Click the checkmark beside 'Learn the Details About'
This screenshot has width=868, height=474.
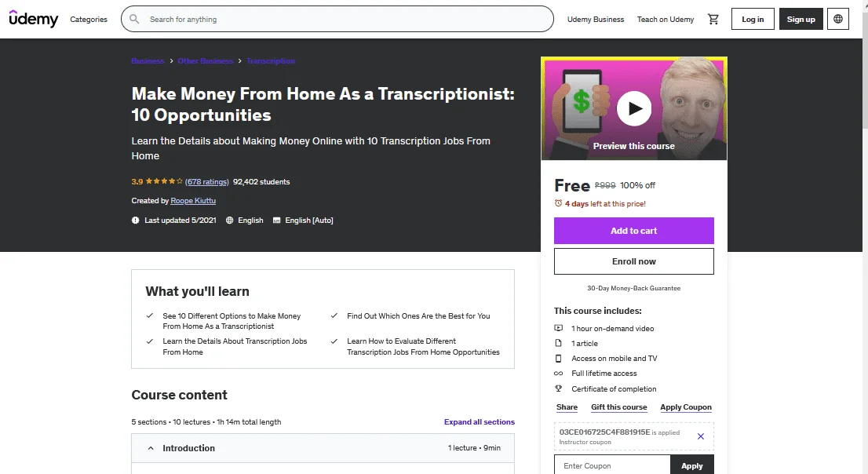149,341
